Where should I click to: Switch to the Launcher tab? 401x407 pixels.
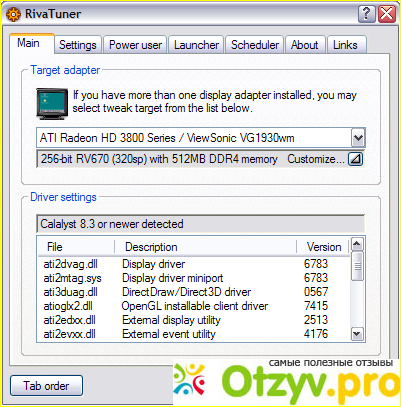(x=196, y=45)
